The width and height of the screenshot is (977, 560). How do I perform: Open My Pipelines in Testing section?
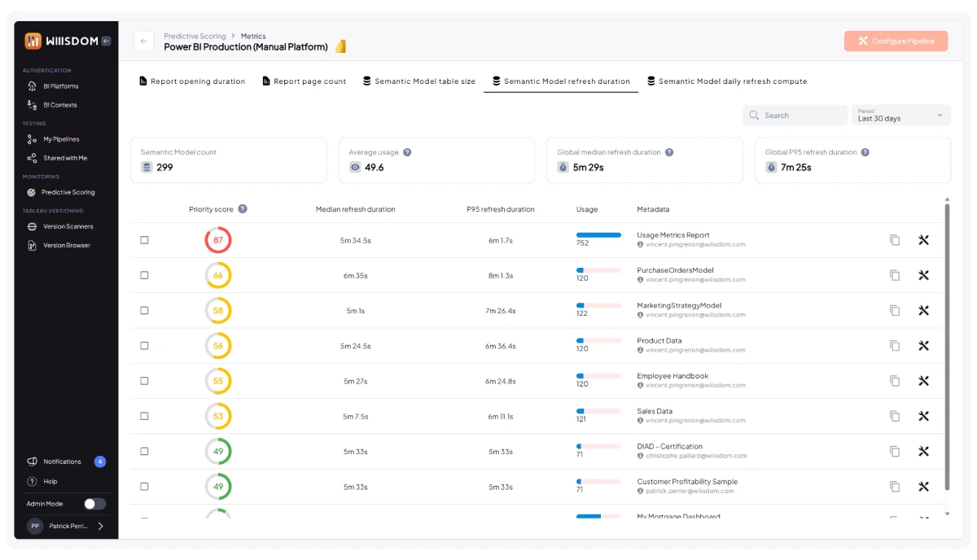pyautogui.click(x=60, y=138)
